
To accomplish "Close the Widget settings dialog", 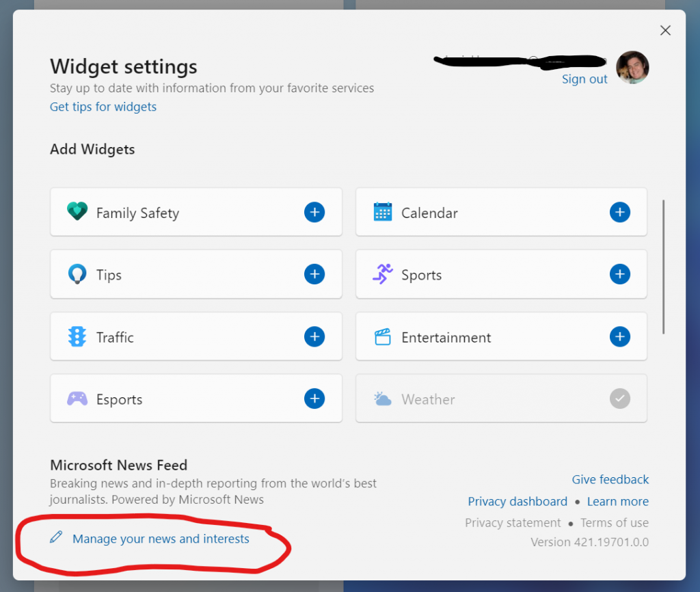I will (x=665, y=30).
